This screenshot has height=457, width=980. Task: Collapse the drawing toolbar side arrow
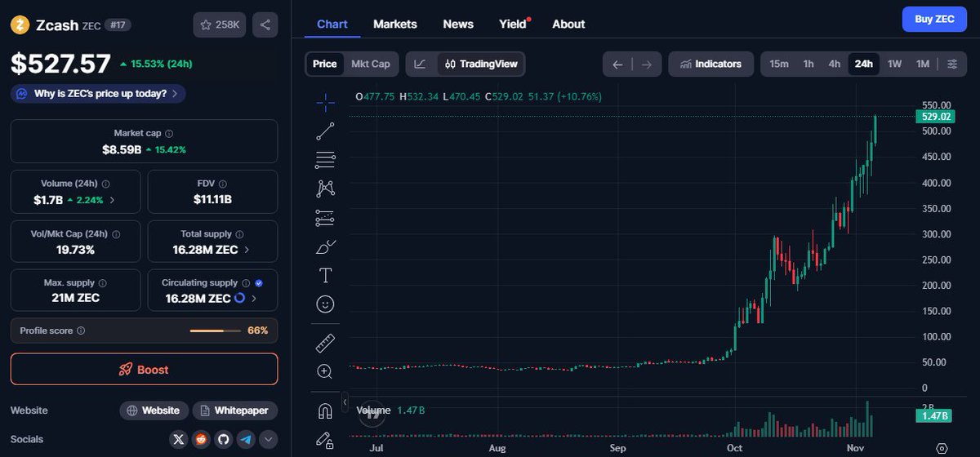click(345, 402)
